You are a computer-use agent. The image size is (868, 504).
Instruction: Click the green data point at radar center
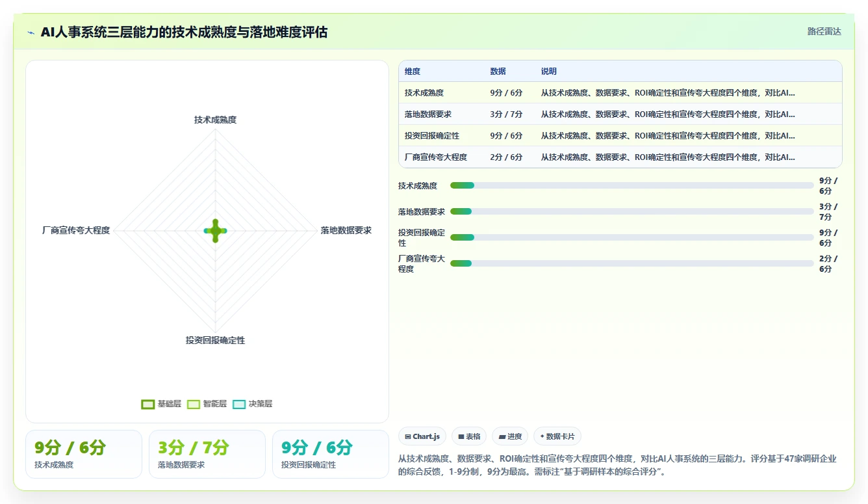(215, 231)
